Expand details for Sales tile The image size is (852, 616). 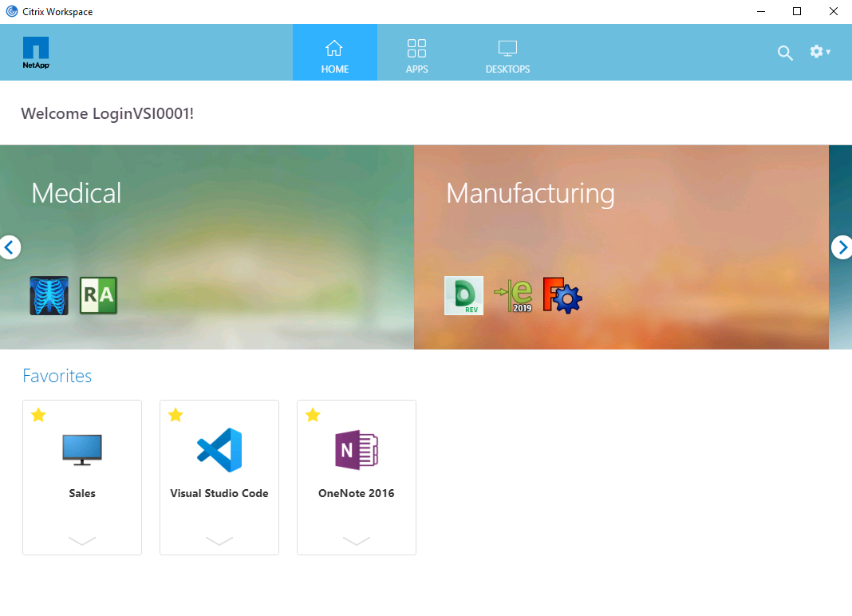tap(82, 540)
